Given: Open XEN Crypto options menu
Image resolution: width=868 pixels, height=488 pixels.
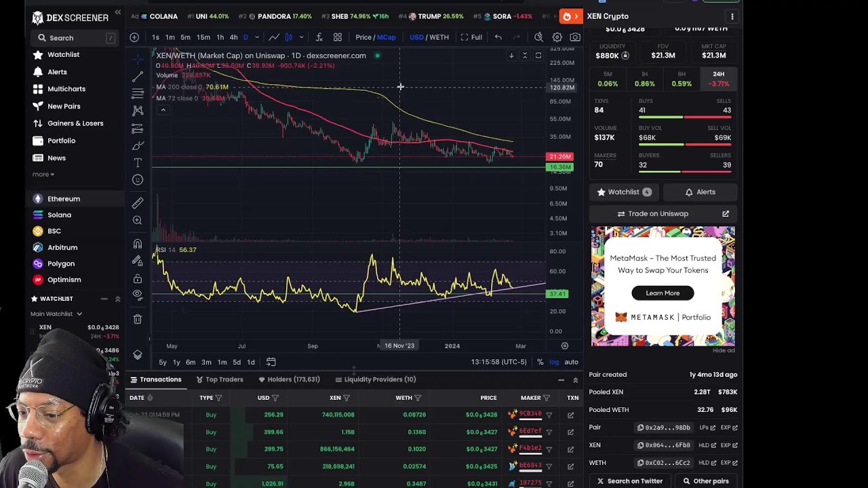Looking at the screenshot, I should (x=732, y=16).
